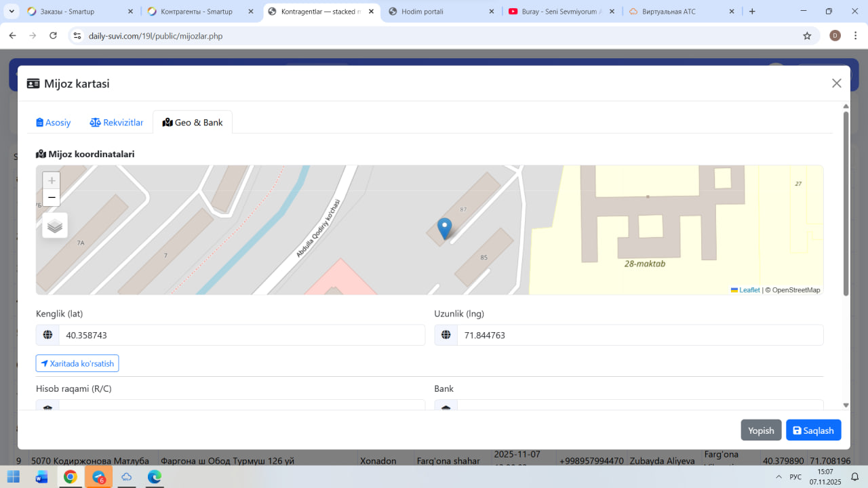Zoom out on the map
This screenshot has width=868, height=488.
point(52,198)
